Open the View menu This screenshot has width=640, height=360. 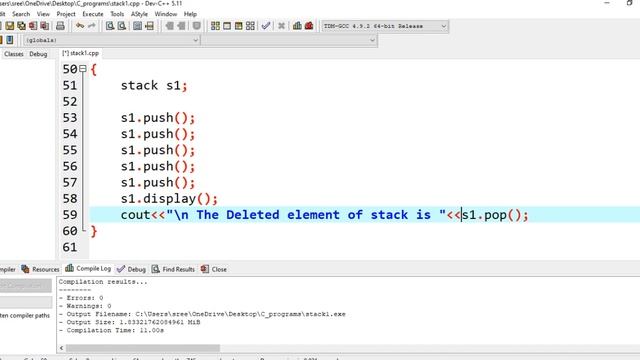[43, 14]
